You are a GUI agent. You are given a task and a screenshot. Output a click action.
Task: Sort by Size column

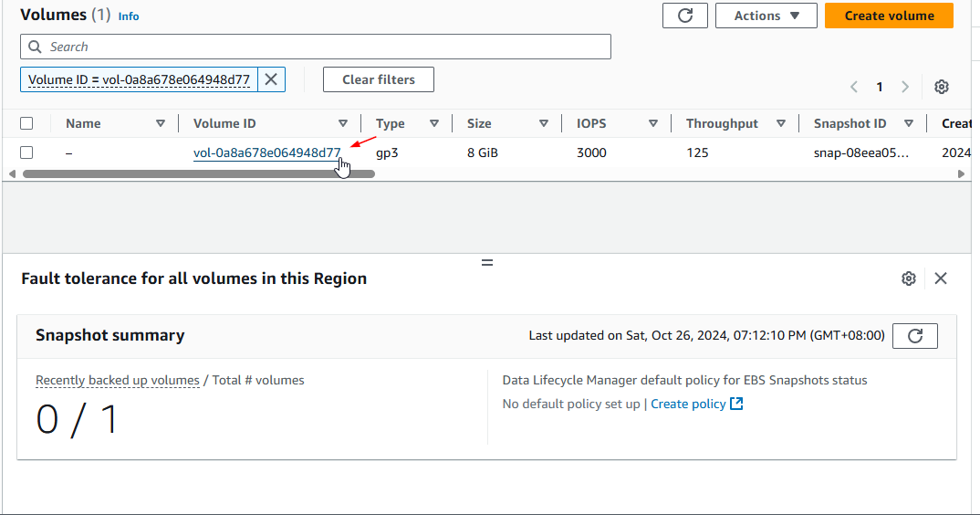click(544, 123)
